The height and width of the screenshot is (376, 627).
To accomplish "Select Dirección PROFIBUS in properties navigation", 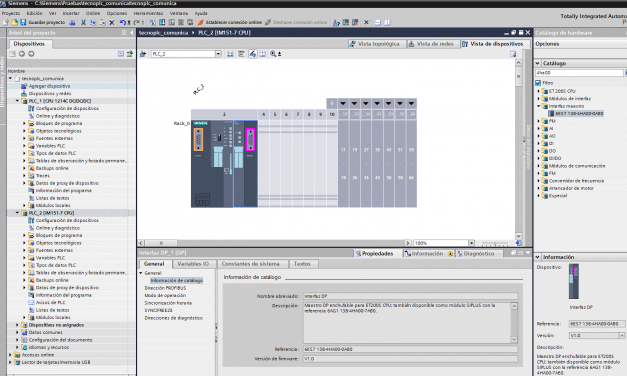I will tap(165, 288).
